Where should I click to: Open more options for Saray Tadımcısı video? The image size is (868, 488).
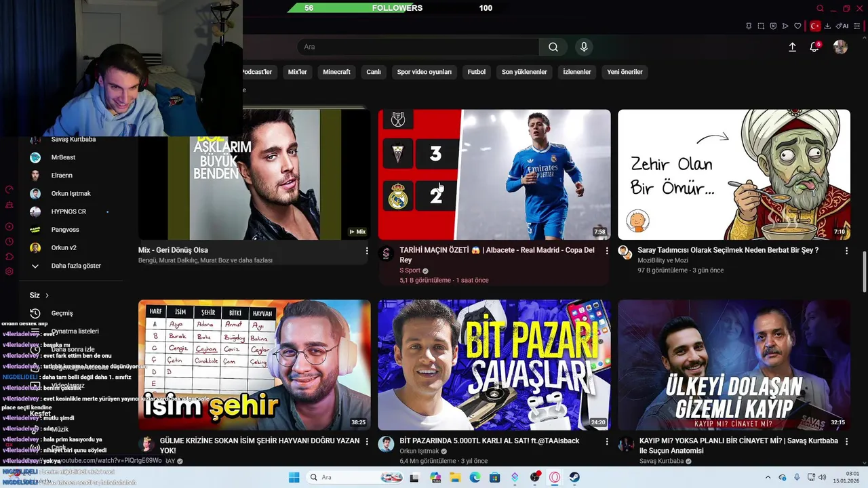846,251
